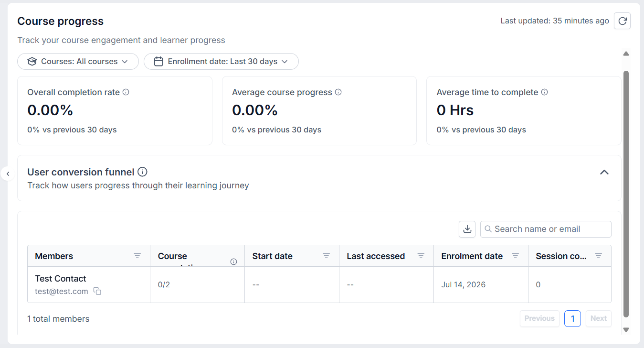Refresh the course progress data
644x348 pixels.
pos(622,21)
